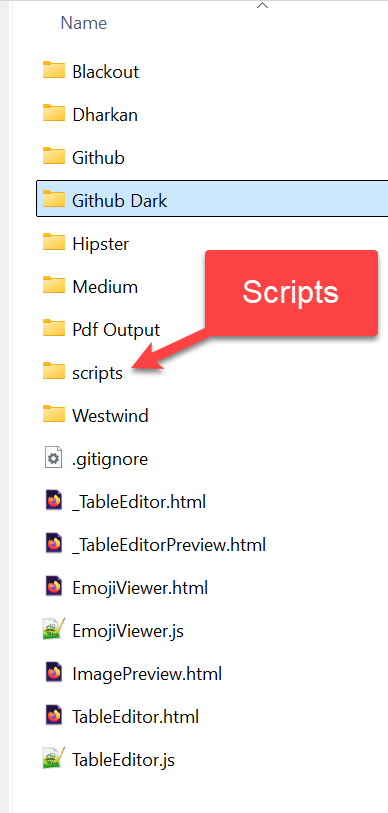The height and width of the screenshot is (813, 388).
Task: Click the Medium folder icon
Action: click(53, 286)
